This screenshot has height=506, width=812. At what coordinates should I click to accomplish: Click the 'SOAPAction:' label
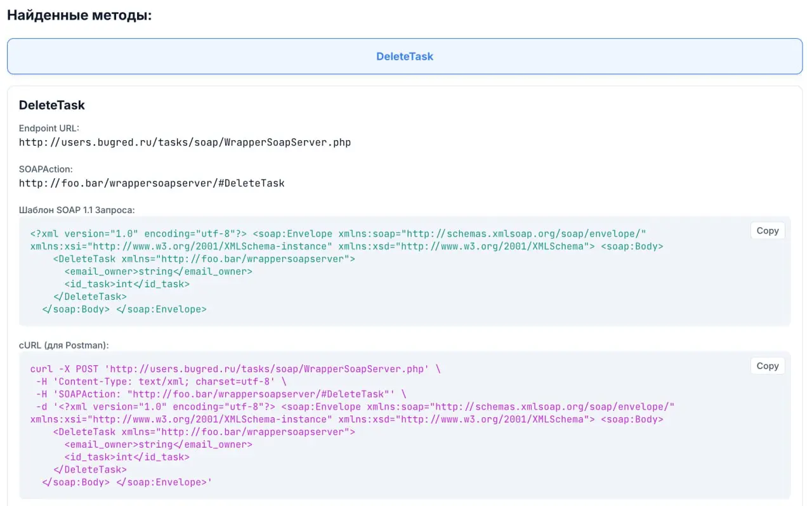pos(46,169)
